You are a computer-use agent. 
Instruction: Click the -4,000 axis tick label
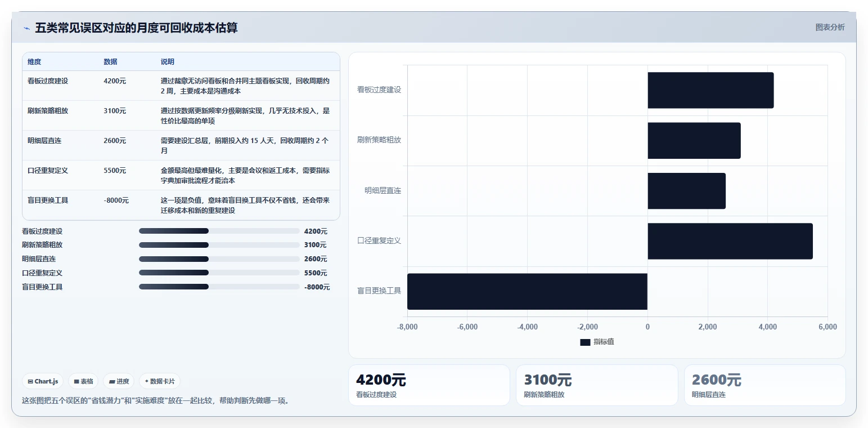coord(527,327)
